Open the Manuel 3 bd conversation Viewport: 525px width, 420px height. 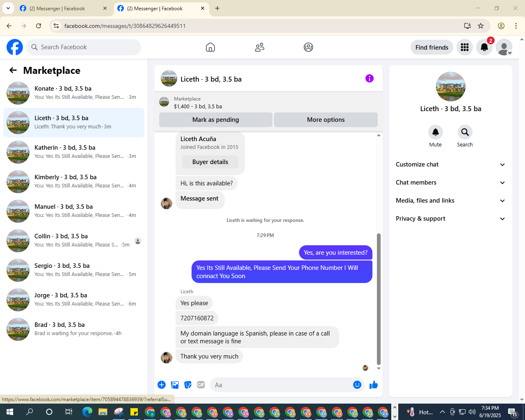click(74, 211)
